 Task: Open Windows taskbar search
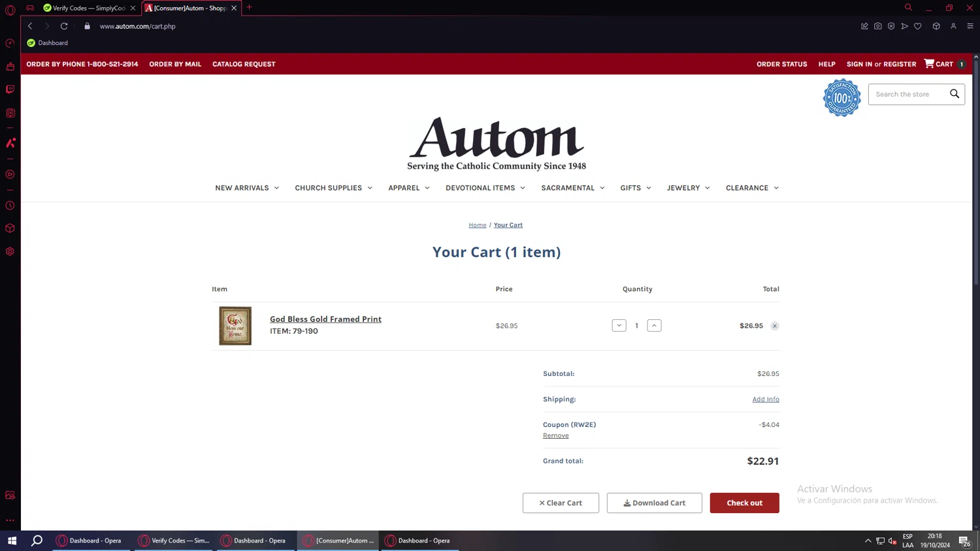[x=37, y=541]
